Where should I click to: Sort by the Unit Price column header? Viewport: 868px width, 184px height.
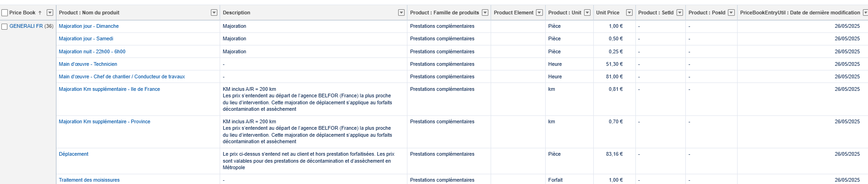click(608, 13)
